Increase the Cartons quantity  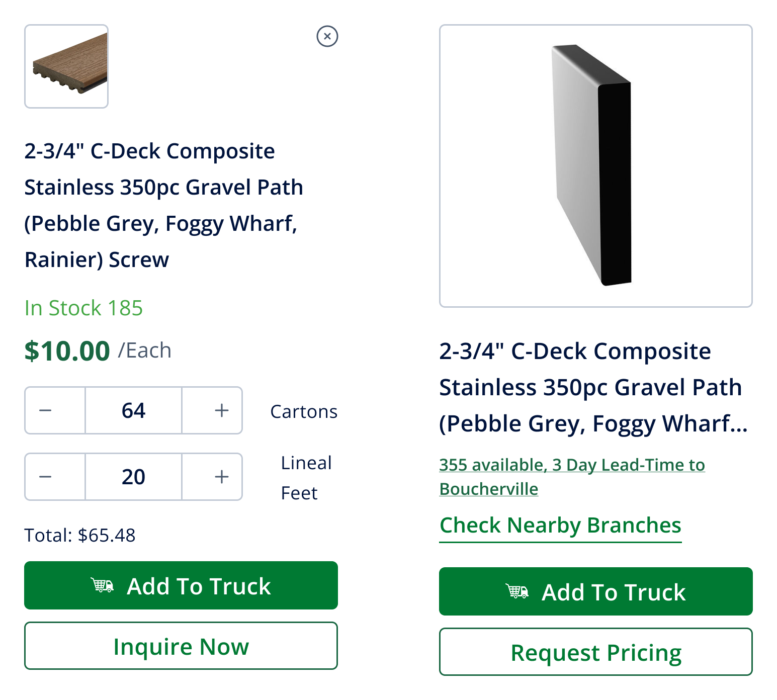click(221, 410)
